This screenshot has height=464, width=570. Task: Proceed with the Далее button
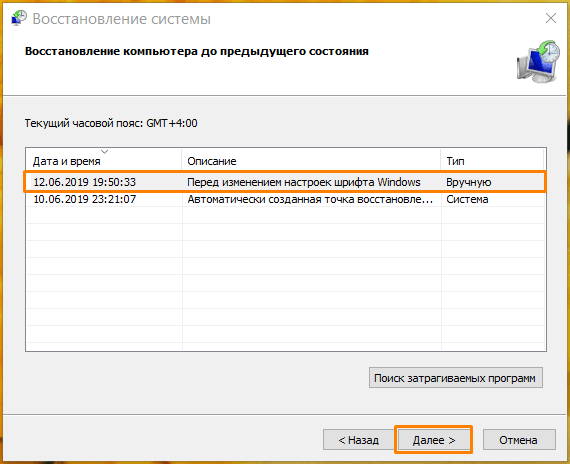(x=434, y=440)
